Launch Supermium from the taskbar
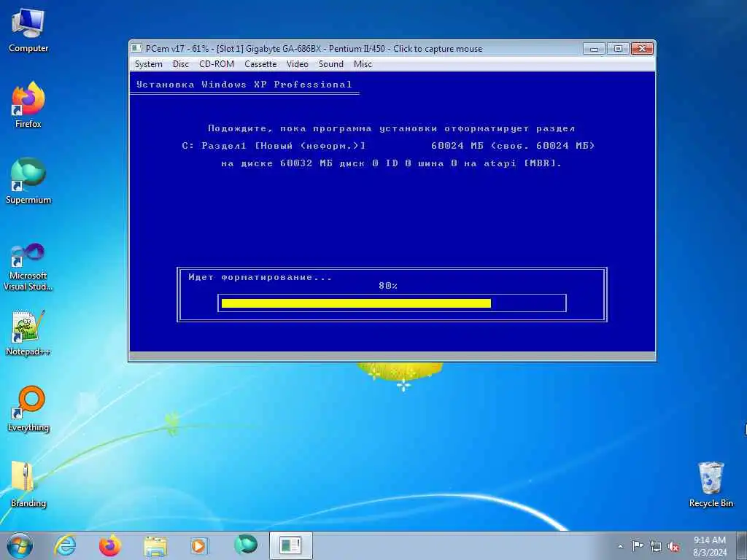747x560 pixels. pos(246,544)
